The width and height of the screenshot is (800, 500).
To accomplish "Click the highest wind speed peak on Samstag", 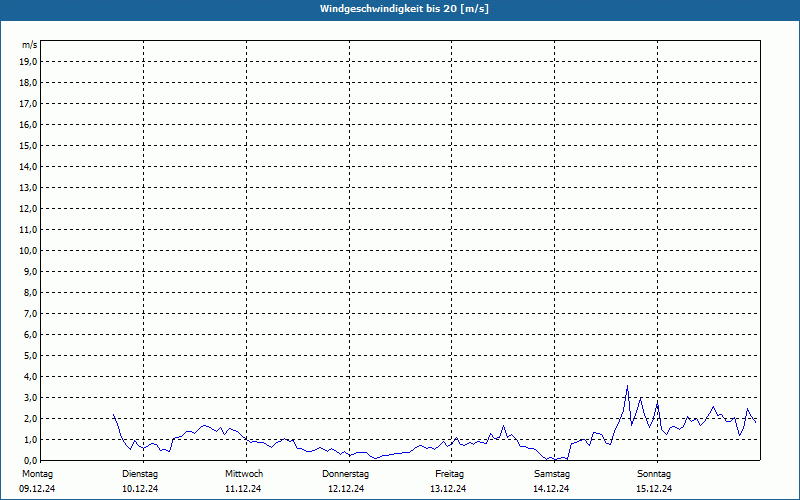I will 628,386.
